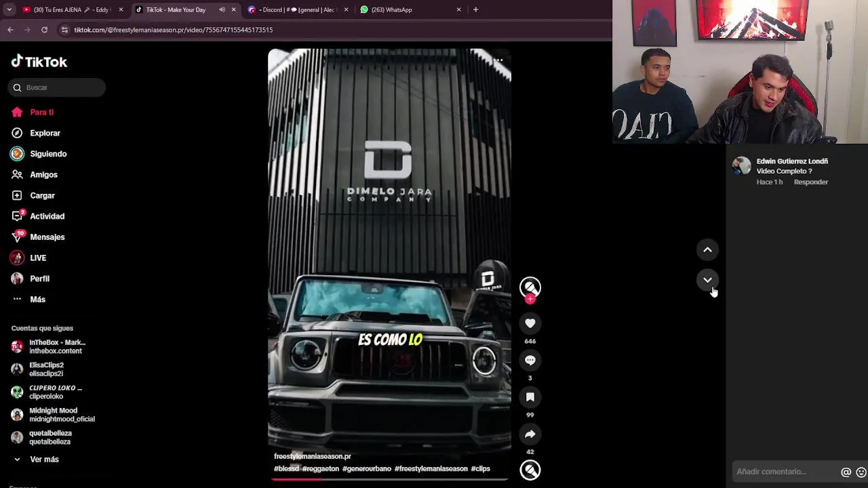Click browser back arrow

click(10, 30)
